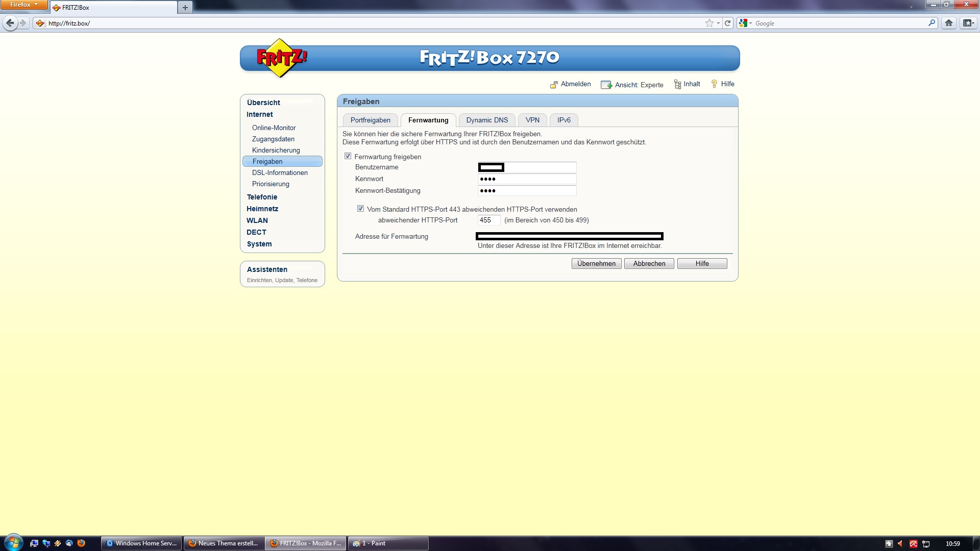Click the browser forward arrow
The width and height of the screenshot is (980, 551).
pyautogui.click(x=22, y=23)
